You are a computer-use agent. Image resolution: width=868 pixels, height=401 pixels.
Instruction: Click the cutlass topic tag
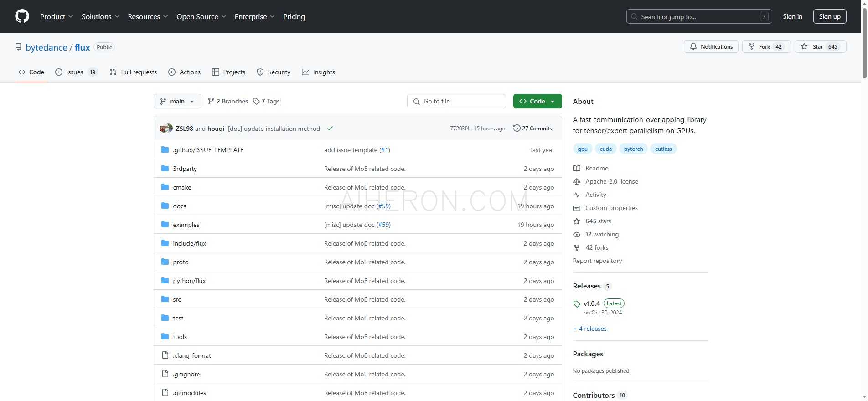(663, 149)
